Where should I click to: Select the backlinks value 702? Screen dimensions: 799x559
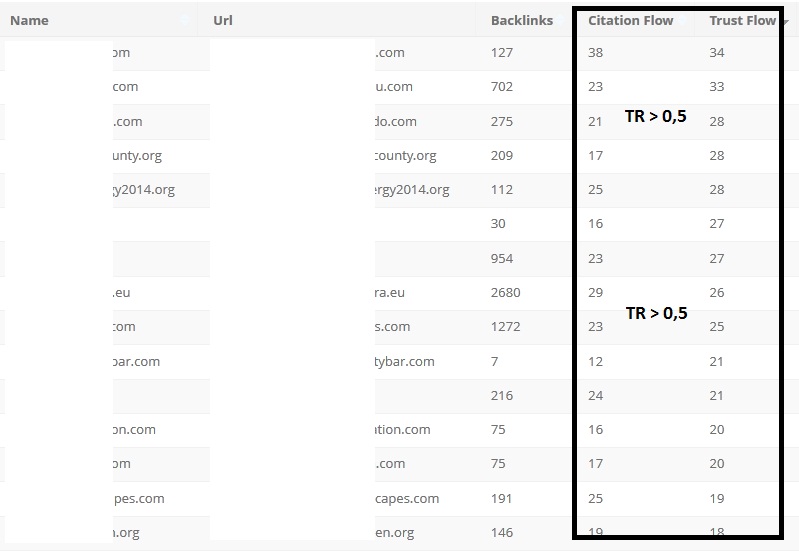(x=502, y=87)
